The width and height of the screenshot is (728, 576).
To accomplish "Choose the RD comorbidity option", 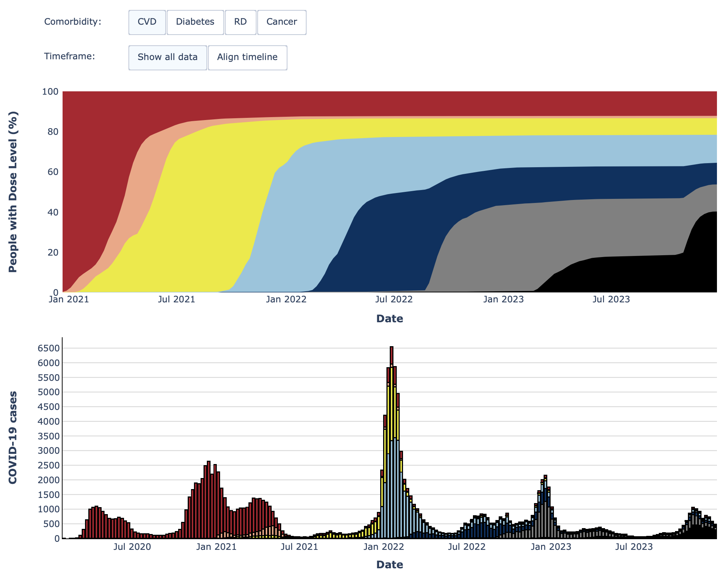I will [240, 22].
